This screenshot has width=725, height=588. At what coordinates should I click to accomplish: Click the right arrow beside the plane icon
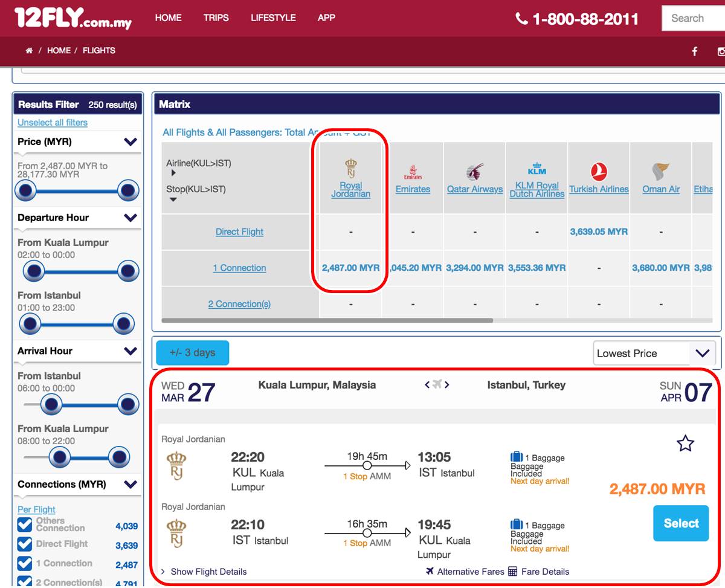[447, 385]
